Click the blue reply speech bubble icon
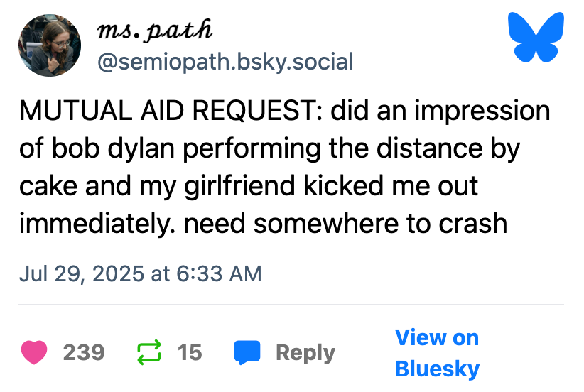 pyautogui.click(x=247, y=352)
